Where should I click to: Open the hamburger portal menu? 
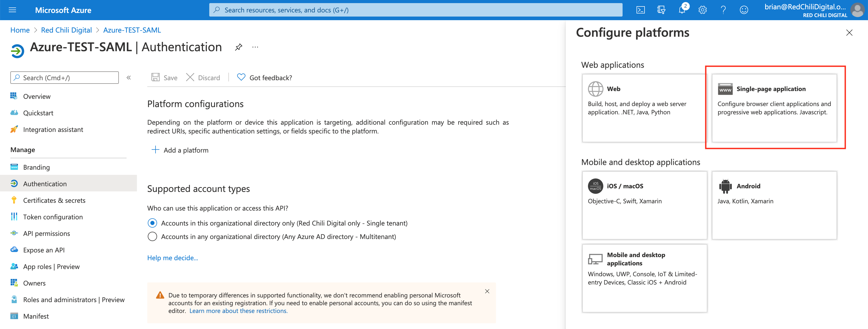pyautogui.click(x=12, y=10)
